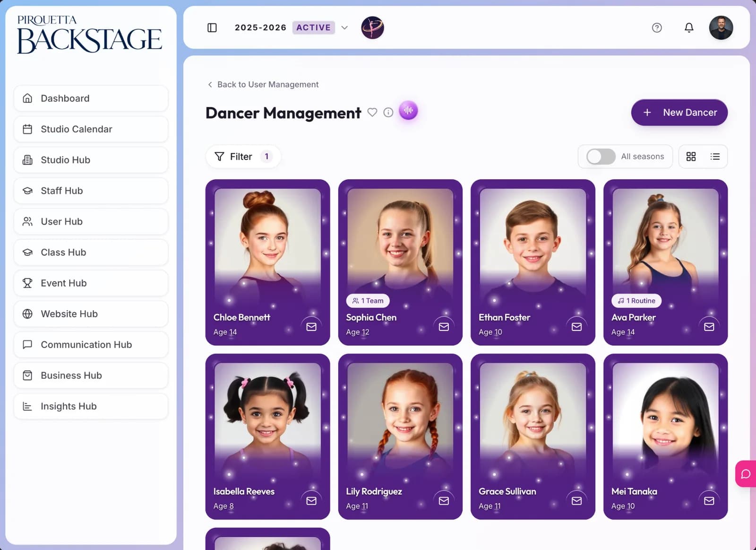Open Class Hub
This screenshot has height=550, width=756.
pyautogui.click(x=91, y=252)
